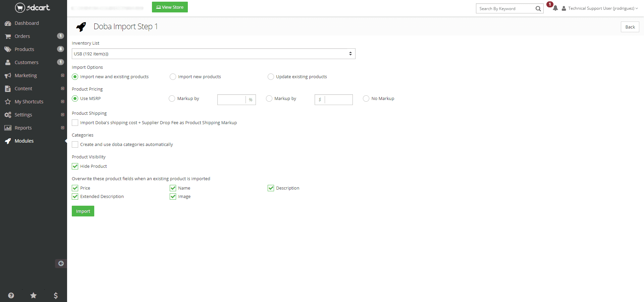Open Technical Support User account dropdown

point(600,8)
